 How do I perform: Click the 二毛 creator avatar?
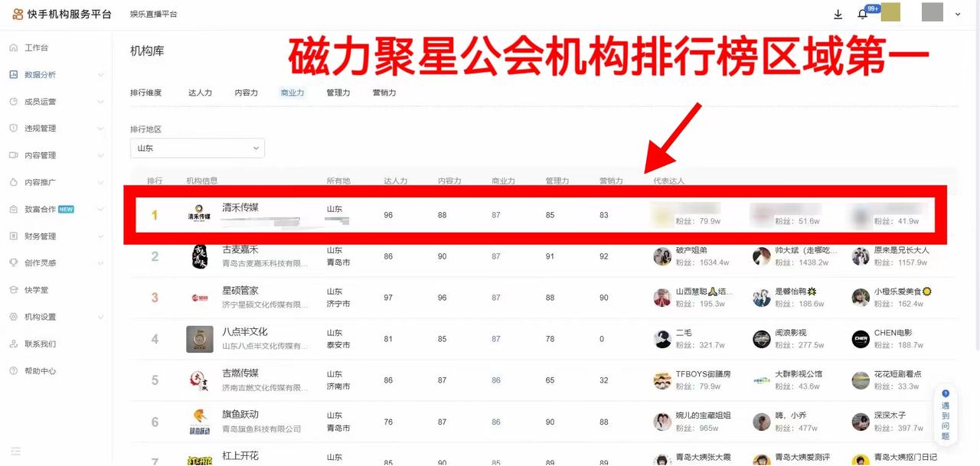pyautogui.click(x=662, y=339)
